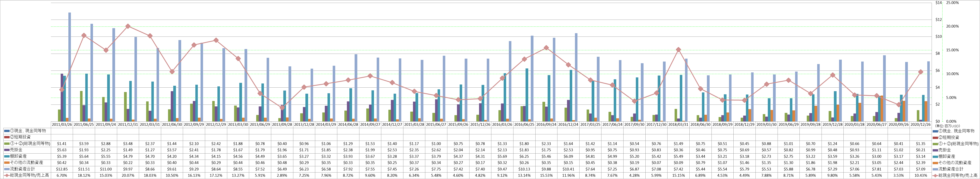Click the 2011/03/26 date column header

62,124
